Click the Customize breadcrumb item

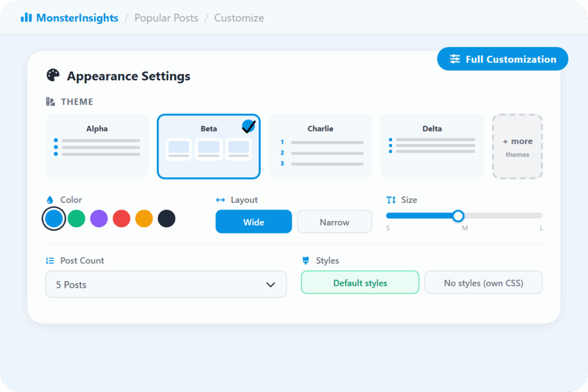pos(239,18)
